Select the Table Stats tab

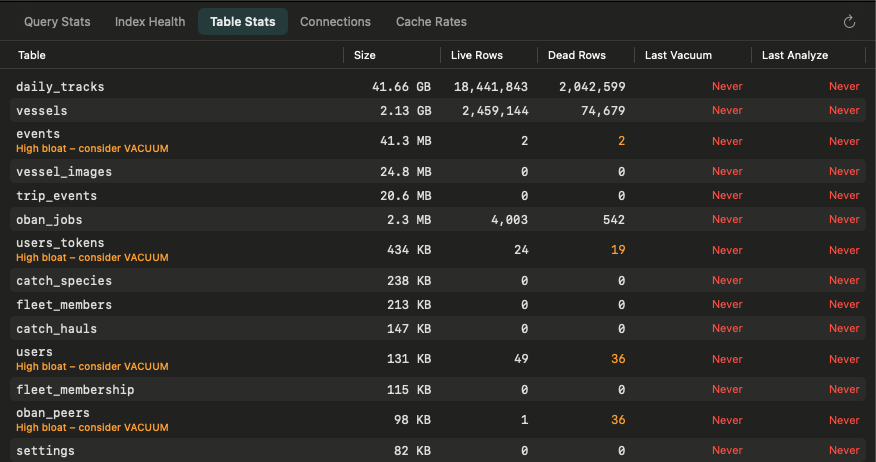pos(242,22)
